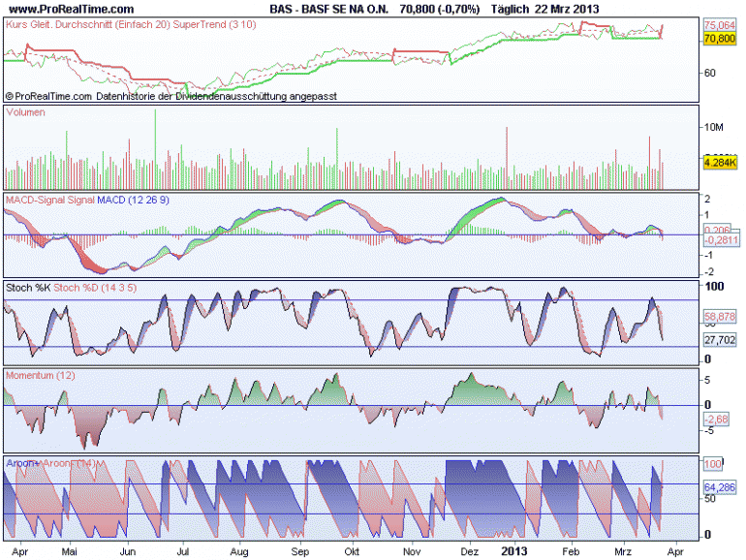Image resolution: width=746 pixels, height=560 pixels.
Task: Click the Nov month label on time axis
Action: pyautogui.click(x=412, y=551)
